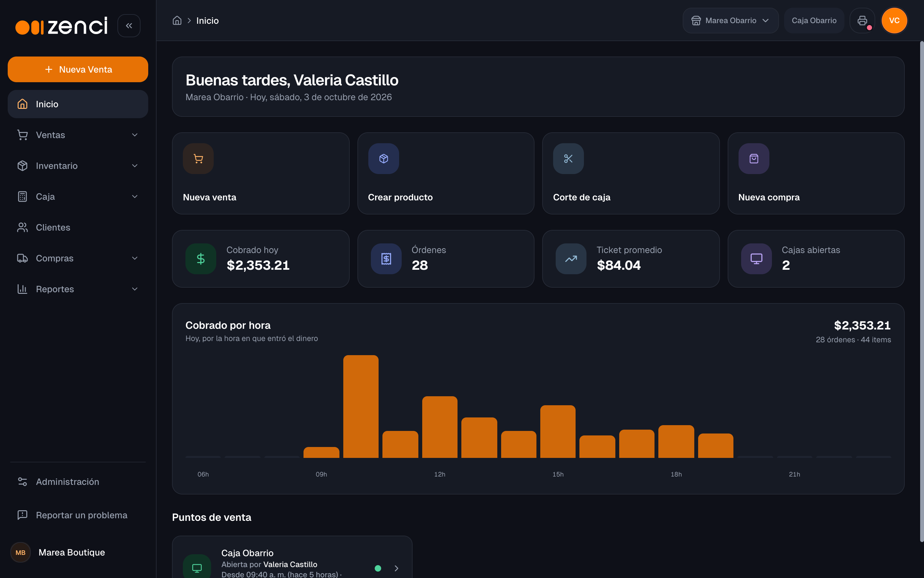
Task: Click the Zenci logo
Action: 62,26
